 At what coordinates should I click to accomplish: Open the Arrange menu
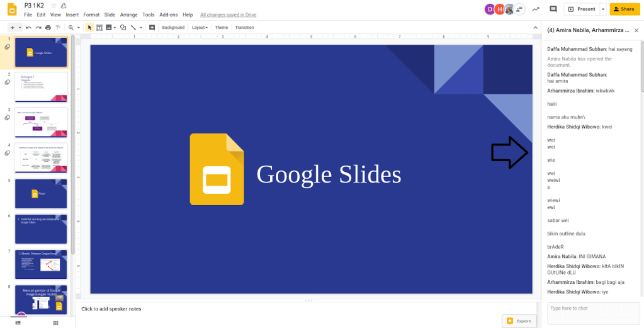pos(128,14)
